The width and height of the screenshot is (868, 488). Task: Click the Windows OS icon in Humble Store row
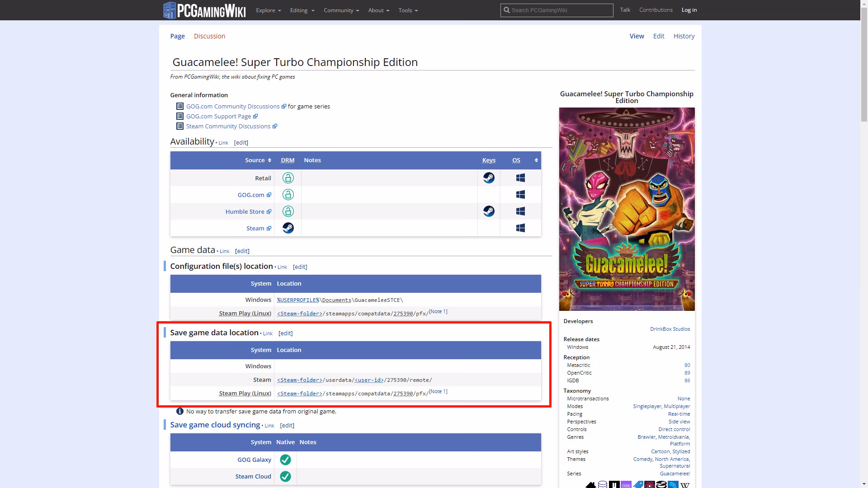coord(520,211)
